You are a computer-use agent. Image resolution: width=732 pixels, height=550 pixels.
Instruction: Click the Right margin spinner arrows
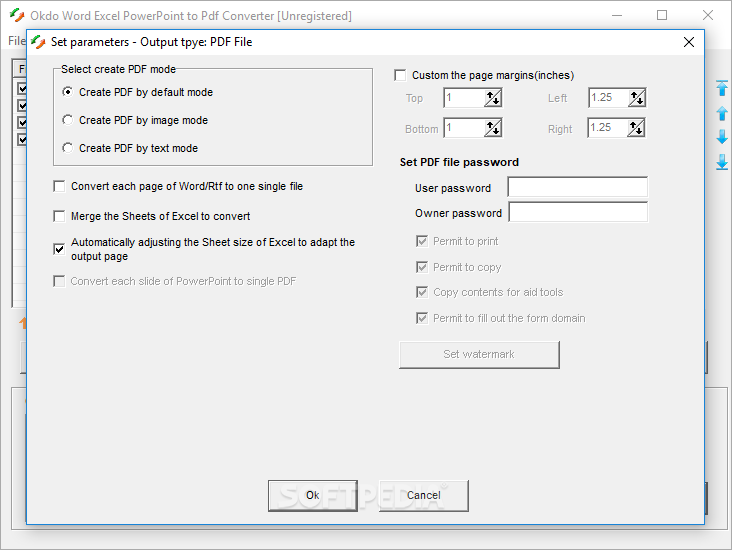click(636, 128)
